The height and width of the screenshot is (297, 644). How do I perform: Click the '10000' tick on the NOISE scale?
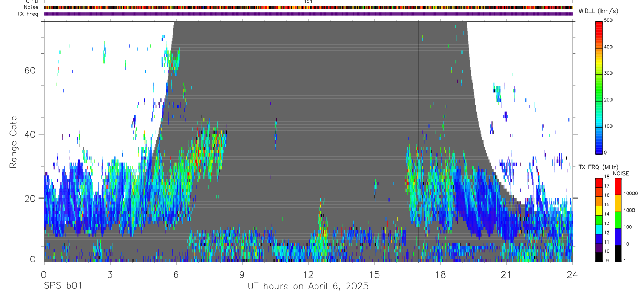631,193
